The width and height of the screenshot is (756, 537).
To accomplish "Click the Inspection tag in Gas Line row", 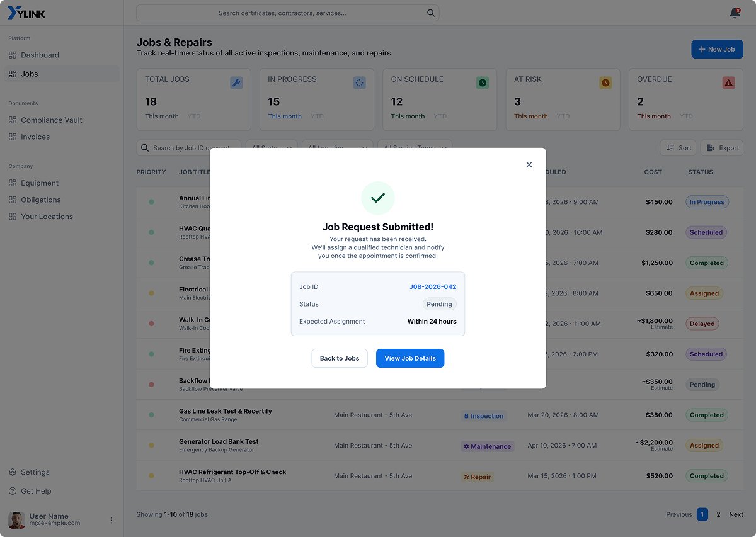I will click(484, 416).
